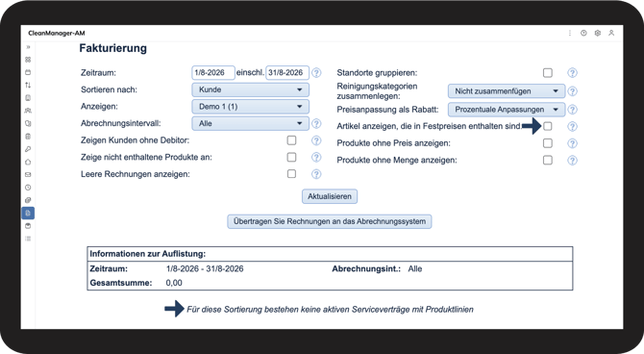Image resolution: width=644 pixels, height=354 pixels.
Task: Click the up-down arrows sidebar icon
Action: pyautogui.click(x=28, y=85)
